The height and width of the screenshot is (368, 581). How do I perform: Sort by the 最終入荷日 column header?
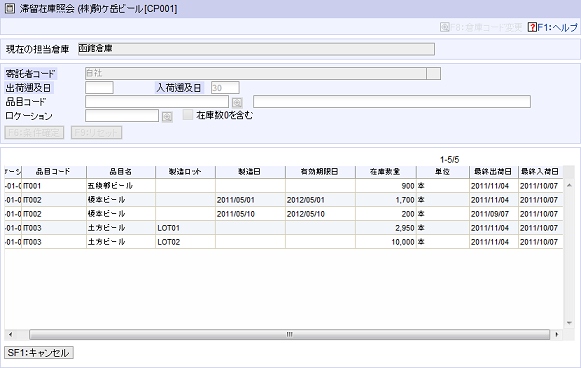pos(540,172)
